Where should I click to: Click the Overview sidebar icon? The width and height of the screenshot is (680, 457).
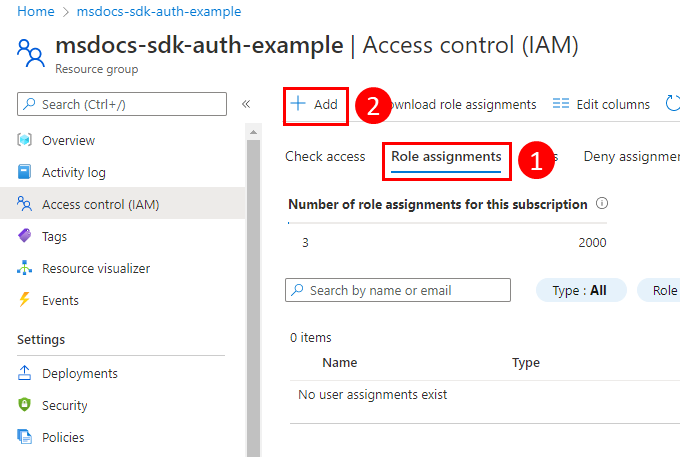pos(25,140)
